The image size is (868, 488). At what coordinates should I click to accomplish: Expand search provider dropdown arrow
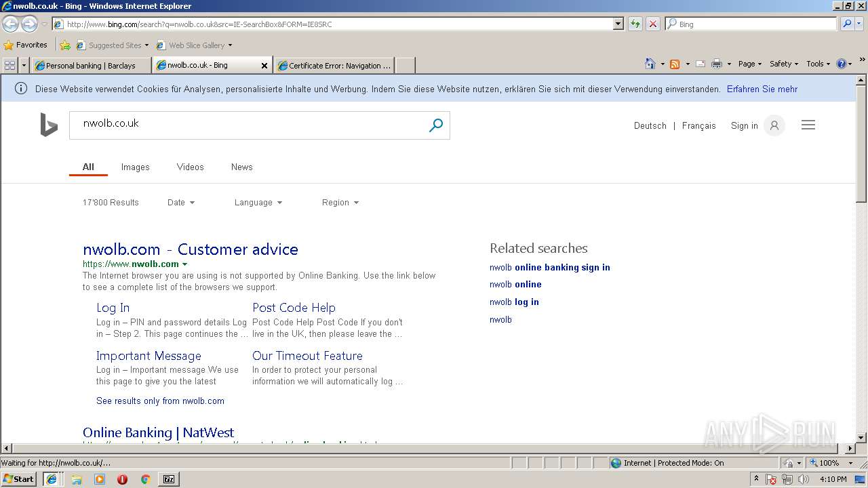(x=860, y=24)
